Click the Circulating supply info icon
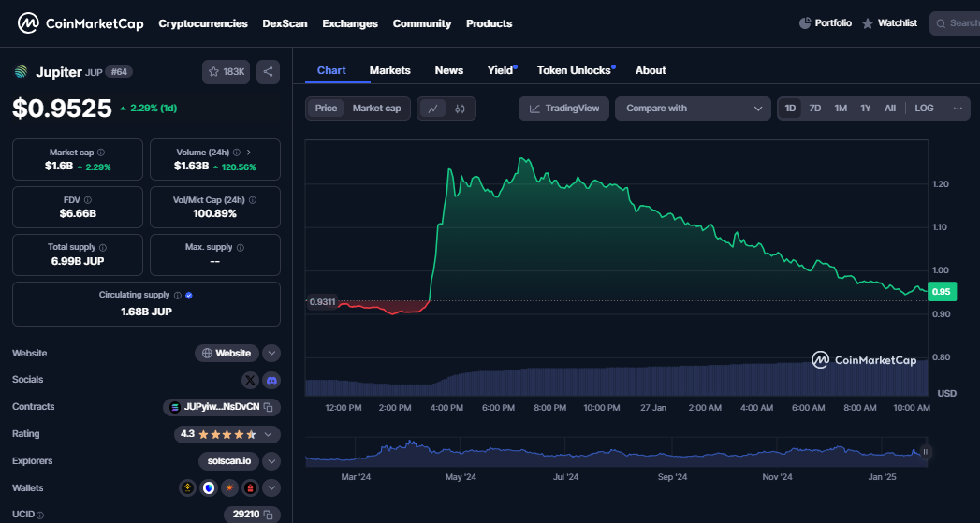 click(x=178, y=295)
